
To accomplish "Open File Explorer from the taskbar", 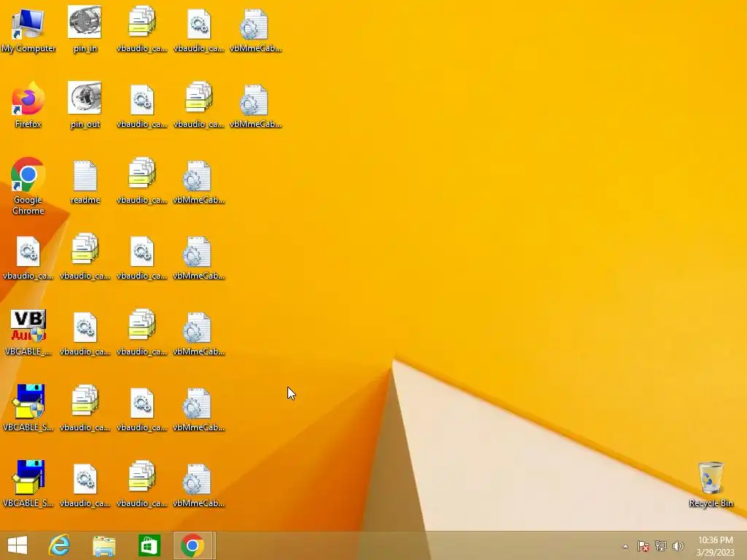I will point(104,546).
